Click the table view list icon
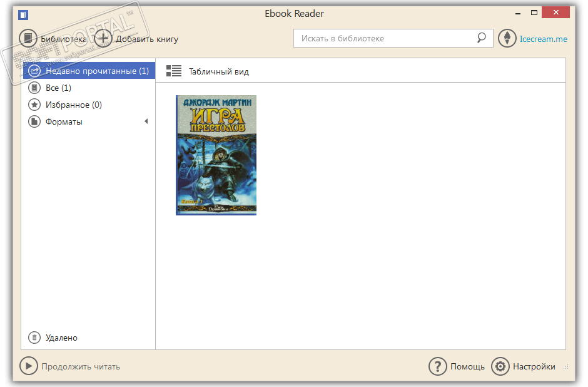588x387 pixels. pyautogui.click(x=174, y=71)
